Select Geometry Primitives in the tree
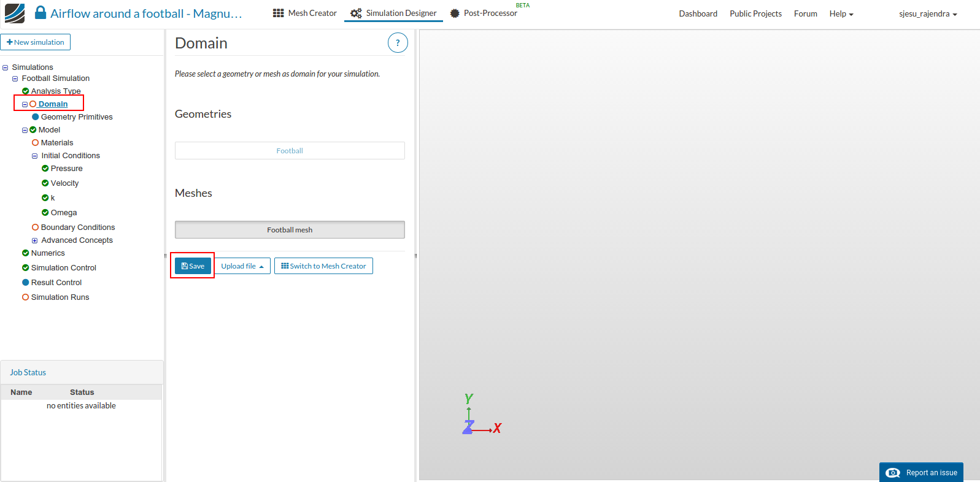The image size is (980, 482). [77, 117]
